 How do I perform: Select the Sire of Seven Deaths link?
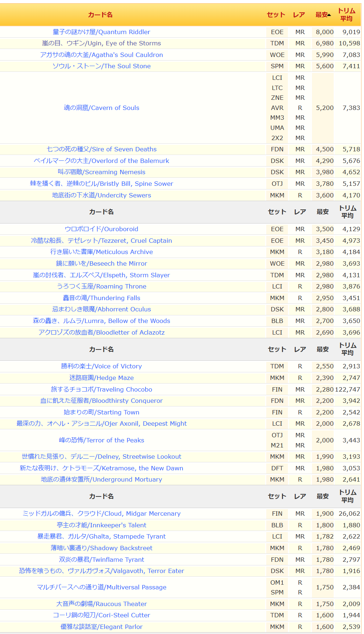tap(101, 149)
